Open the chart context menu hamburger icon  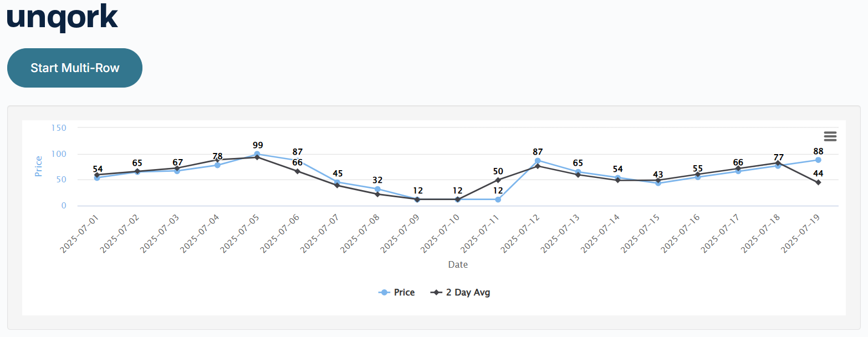[830, 136]
